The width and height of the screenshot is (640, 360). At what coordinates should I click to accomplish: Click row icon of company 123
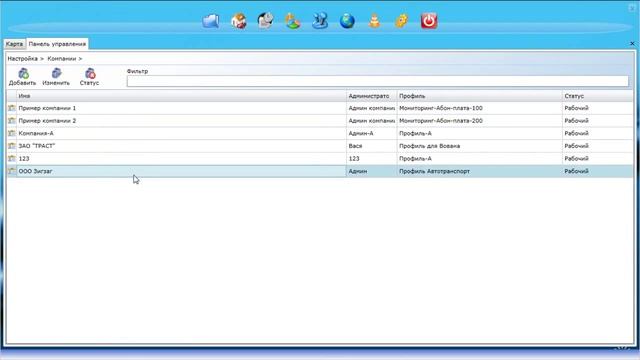tap(11, 158)
